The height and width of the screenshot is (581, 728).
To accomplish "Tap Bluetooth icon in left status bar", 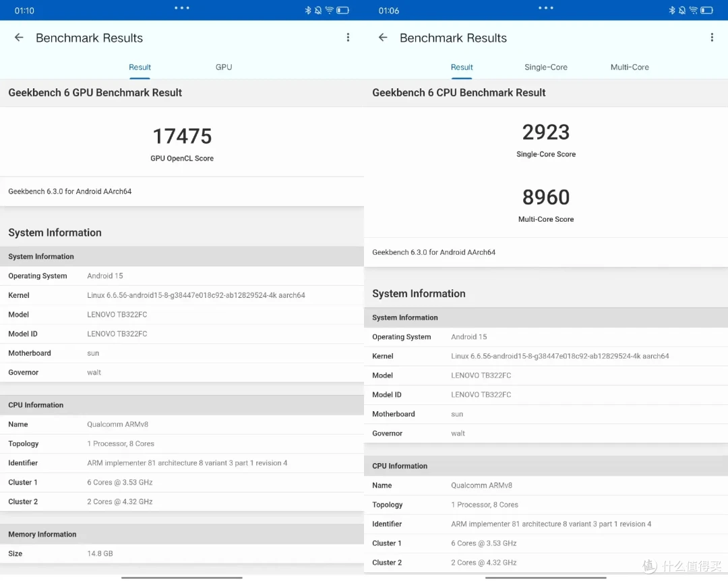I will pyautogui.click(x=308, y=10).
